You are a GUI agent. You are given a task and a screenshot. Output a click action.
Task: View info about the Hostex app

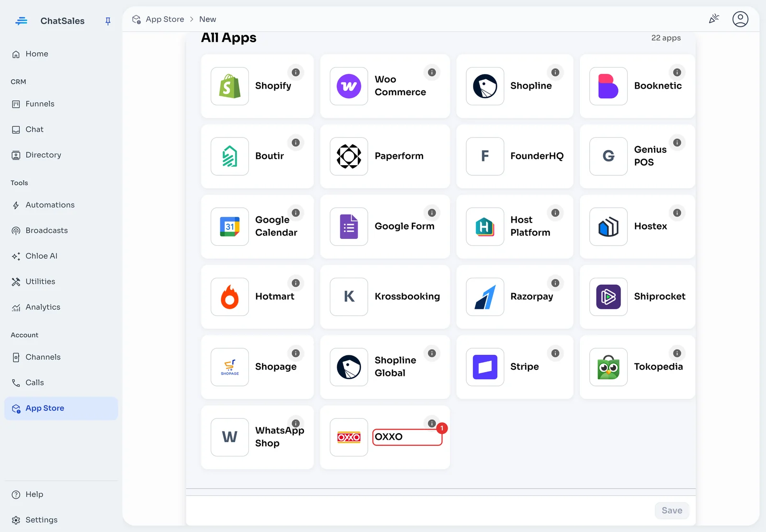click(677, 213)
